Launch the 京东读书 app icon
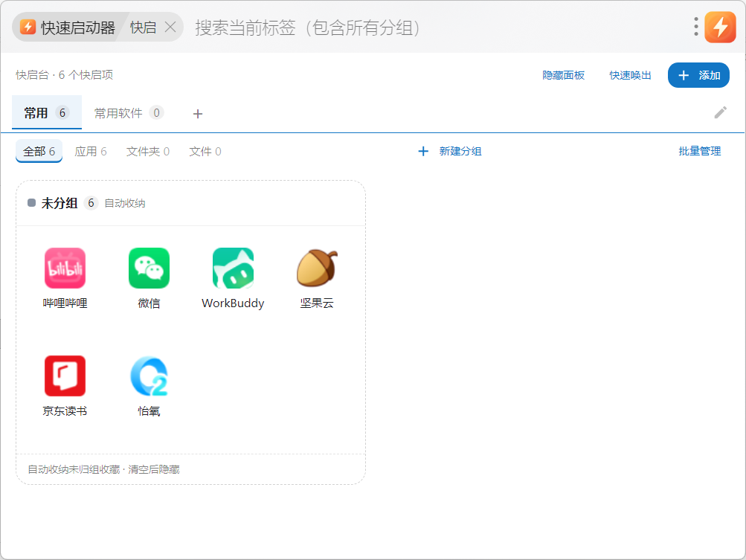Image resolution: width=746 pixels, height=560 pixels. 65,376
